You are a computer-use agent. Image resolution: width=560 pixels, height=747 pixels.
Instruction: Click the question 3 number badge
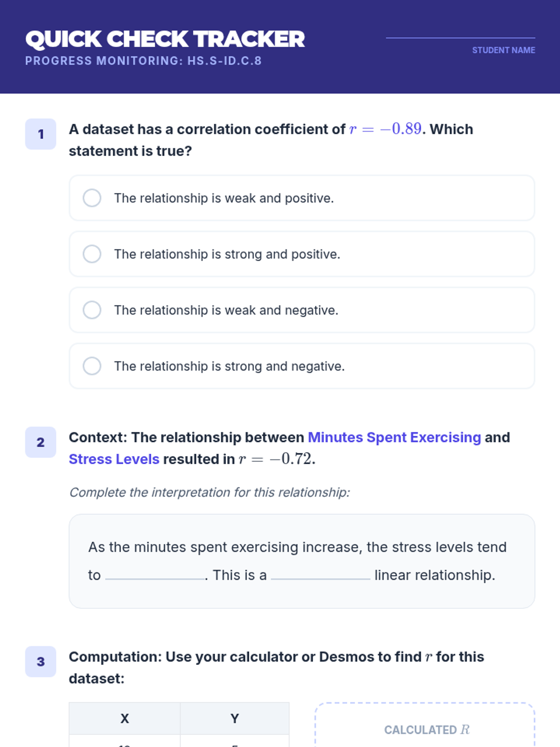[x=41, y=662]
